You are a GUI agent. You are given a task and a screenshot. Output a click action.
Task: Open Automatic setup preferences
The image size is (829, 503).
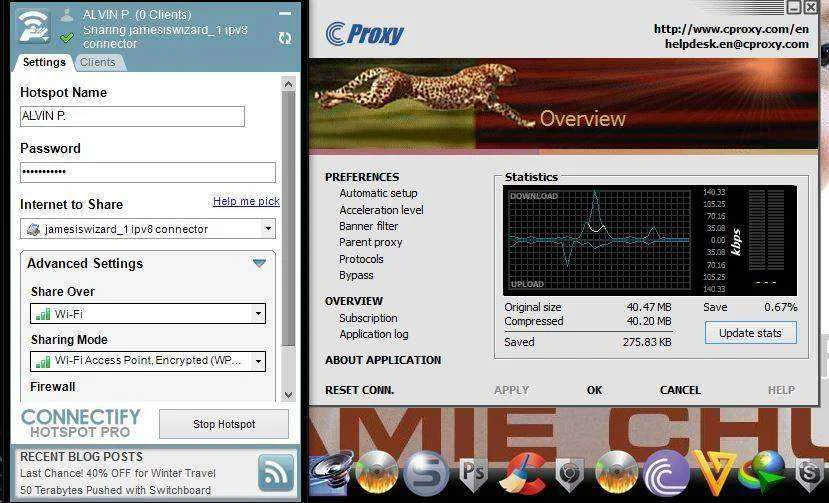pyautogui.click(x=378, y=193)
